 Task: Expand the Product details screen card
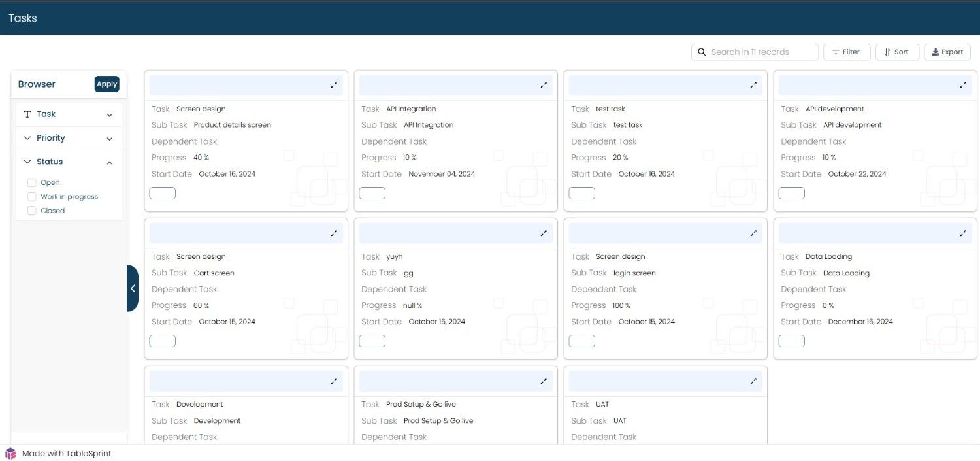(x=334, y=85)
